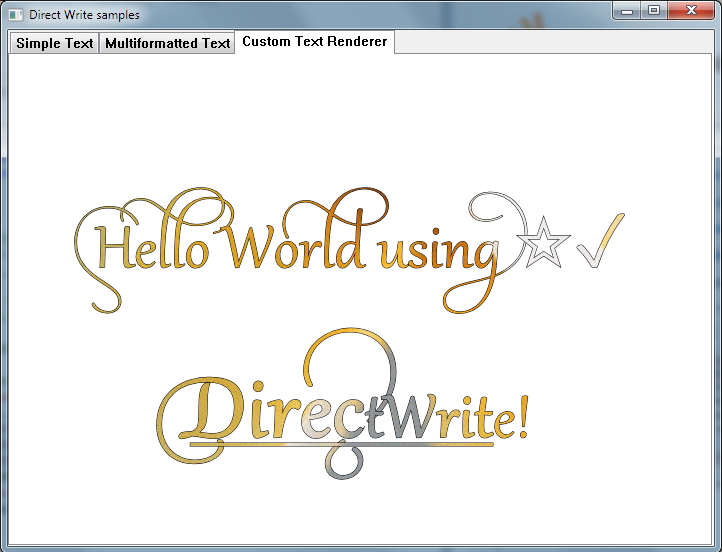Select the Custom Text Renderer tab
This screenshot has height=552, width=722.
(314, 42)
